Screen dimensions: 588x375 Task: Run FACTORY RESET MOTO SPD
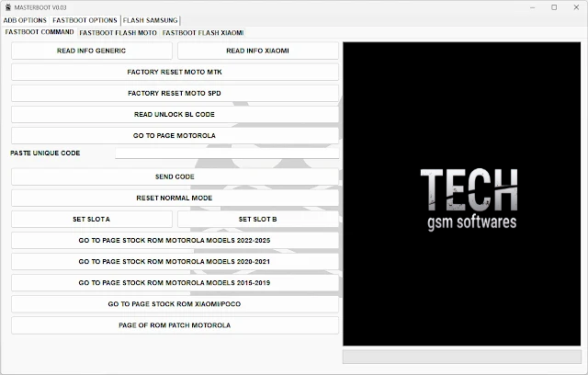(x=175, y=93)
